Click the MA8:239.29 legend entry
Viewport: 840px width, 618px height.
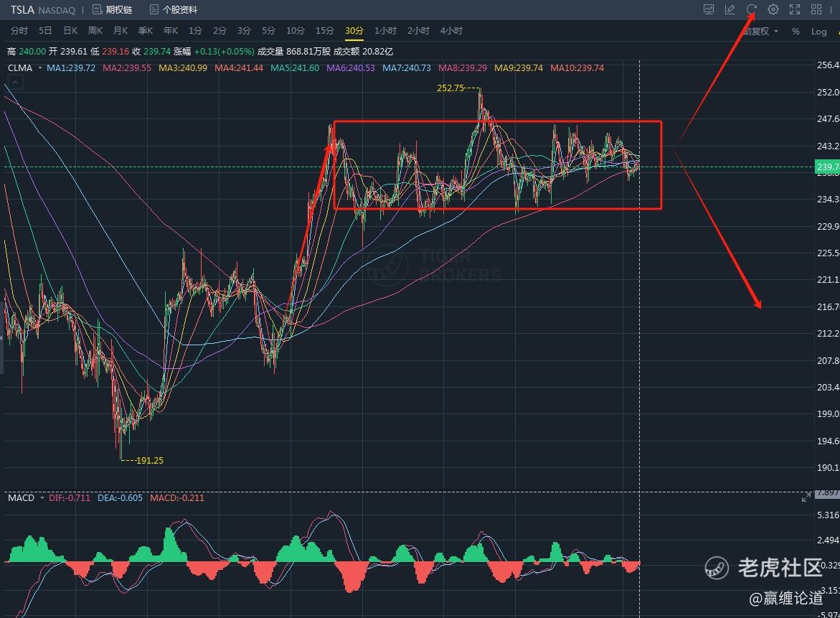462,68
